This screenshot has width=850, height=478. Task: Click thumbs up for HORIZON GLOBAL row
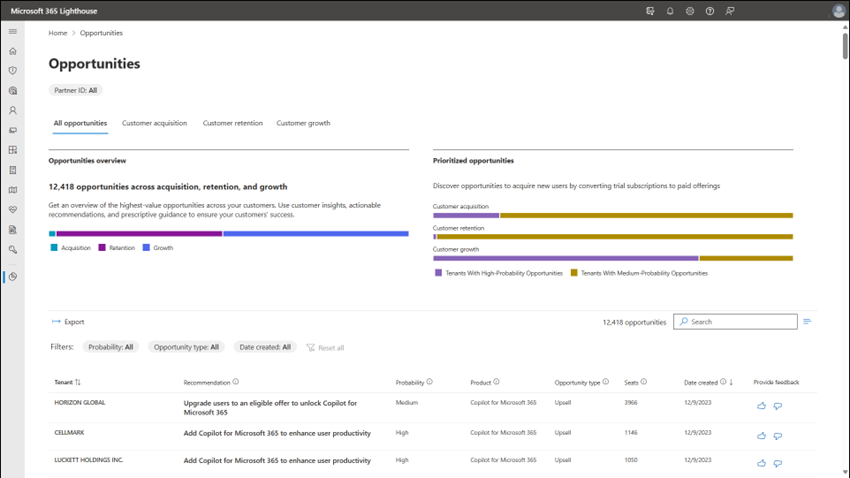761,406
